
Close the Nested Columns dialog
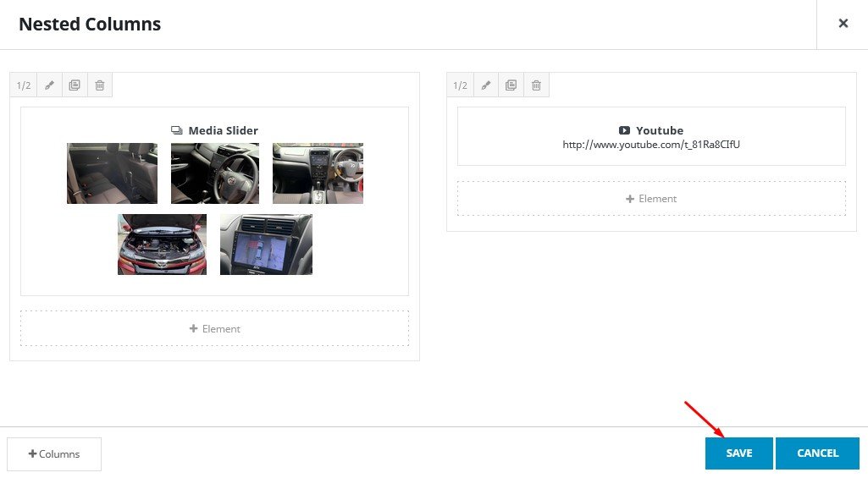click(x=843, y=24)
